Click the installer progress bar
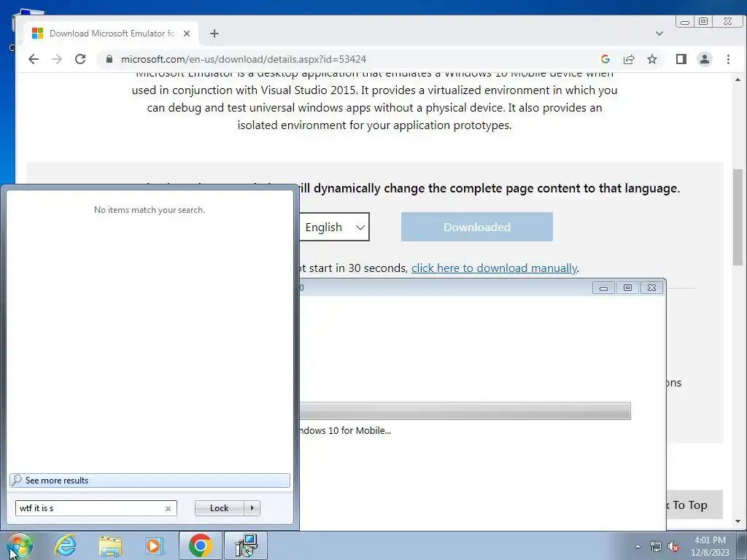The height and width of the screenshot is (560, 747). point(465,411)
